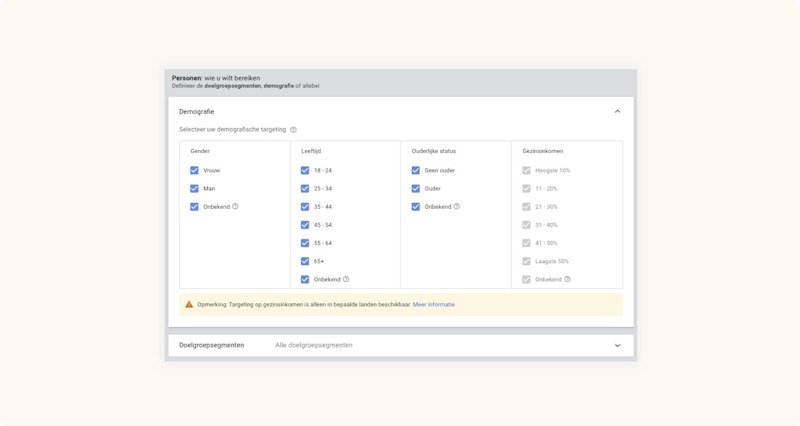This screenshot has width=800, height=426.
Task: Collapse the Demografie section chevron
Action: coord(617,111)
